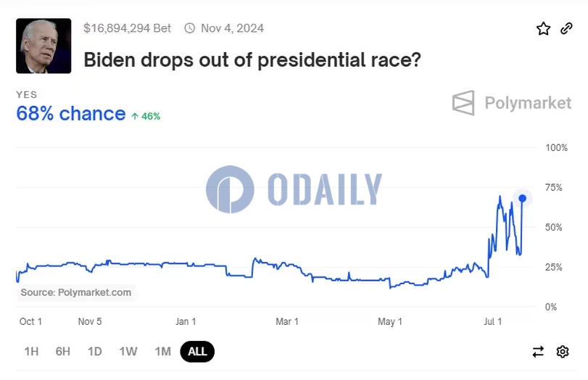
Task: Click Biden's profile thumbnail
Action: click(x=44, y=46)
